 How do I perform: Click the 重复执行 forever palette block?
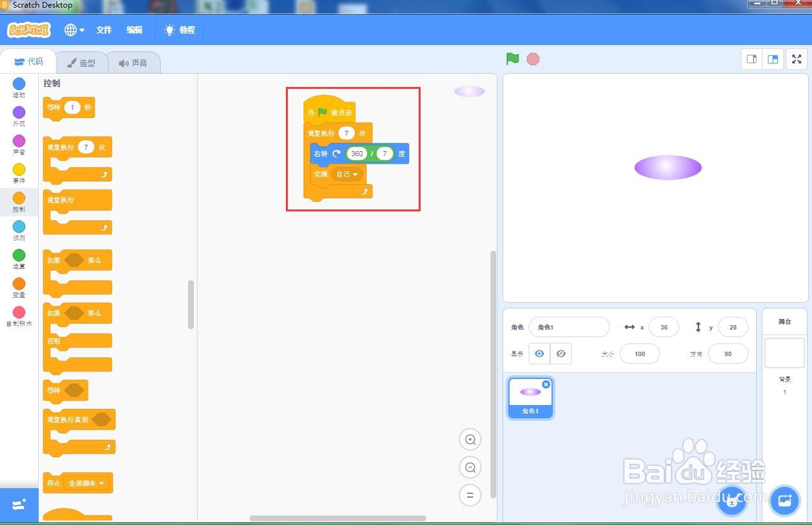77,212
